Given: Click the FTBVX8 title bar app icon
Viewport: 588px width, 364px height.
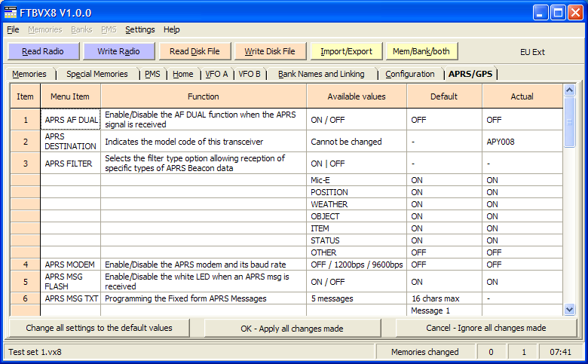Looking at the screenshot, I should [x=12, y=12].
